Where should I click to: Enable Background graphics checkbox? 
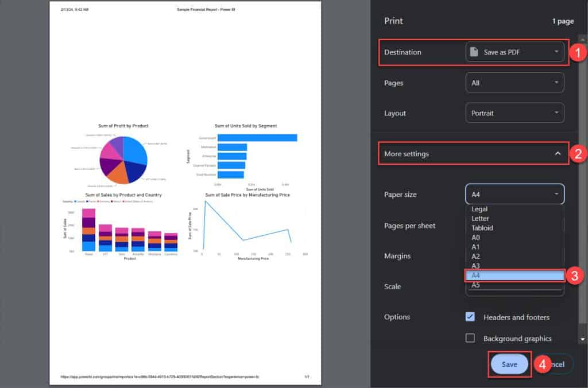click(470, 338)
